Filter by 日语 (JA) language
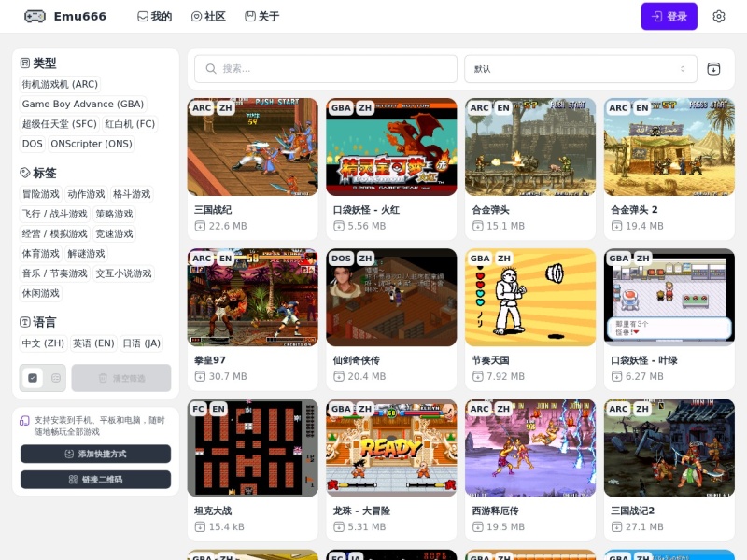This screenshot has height=560, width=747. pyautogui.click(x=142, y=343)
